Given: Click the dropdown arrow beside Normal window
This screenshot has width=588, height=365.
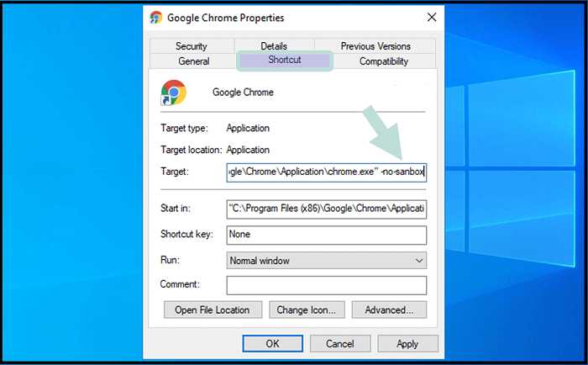Looking at the screenshot, I should point(419,260).
